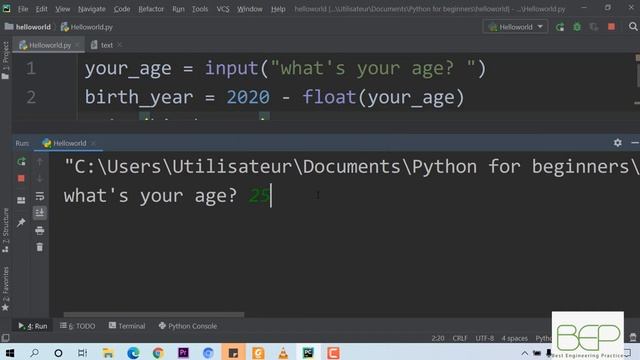640x360 pixels.
Task: Click line 1 in editor gutter
Action: 31,69
